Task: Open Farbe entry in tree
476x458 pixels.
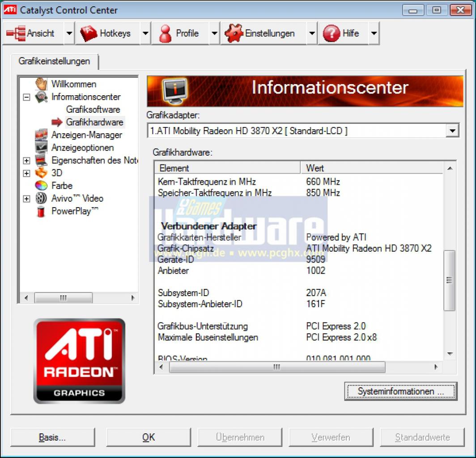Action: click(x=62, y=186)
